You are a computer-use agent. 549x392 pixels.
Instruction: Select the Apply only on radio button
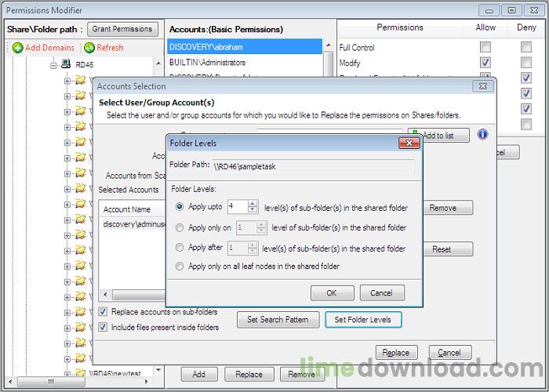[x=180, y=227]
